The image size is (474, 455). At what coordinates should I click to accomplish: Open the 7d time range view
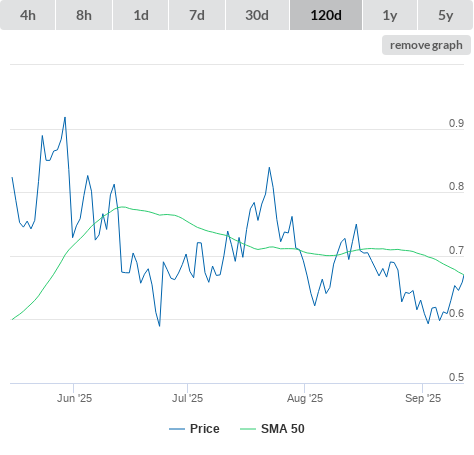197,15
